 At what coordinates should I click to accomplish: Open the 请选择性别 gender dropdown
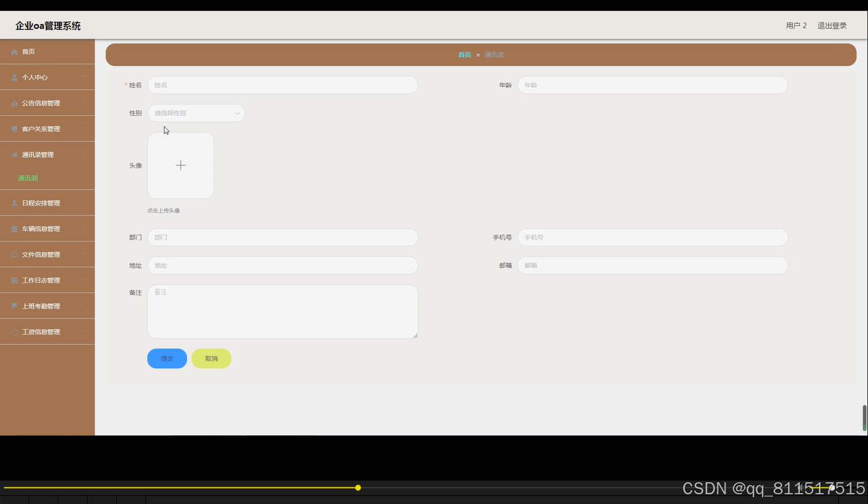[x=196, y=113]
